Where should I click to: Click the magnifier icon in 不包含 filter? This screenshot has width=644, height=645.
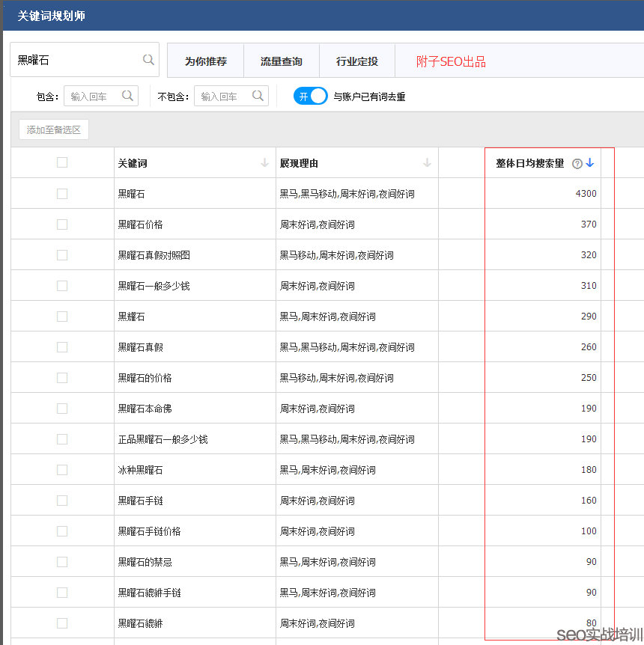click(258, 96)
